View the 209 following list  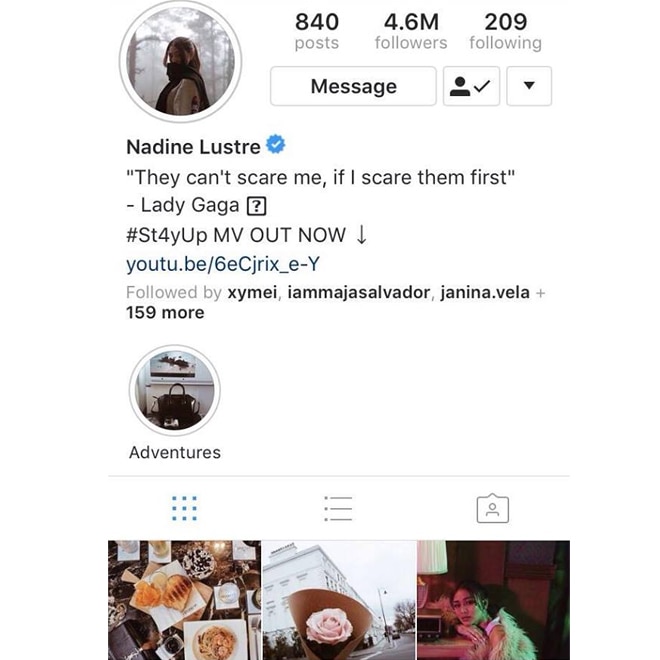(506, 31)
